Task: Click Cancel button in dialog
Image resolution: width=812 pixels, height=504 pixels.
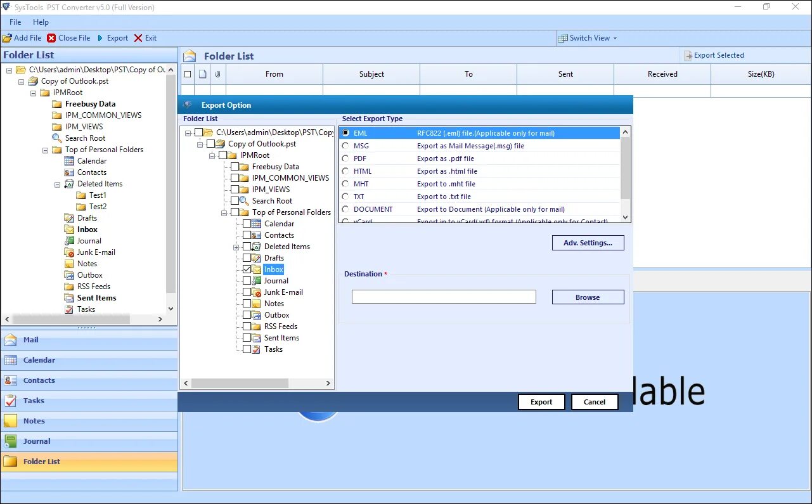Action: 595,402
